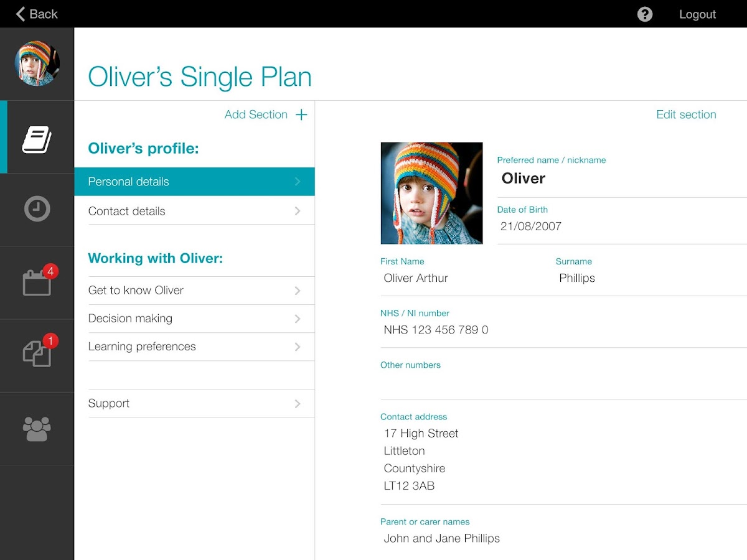Open the calendar icon with 4 badge

[x=37, y=282]
